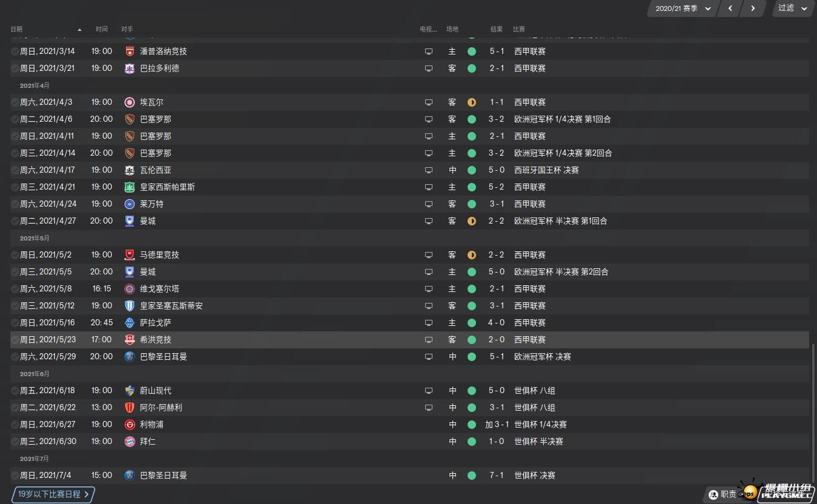This screenshot has width=817, height=504.
Task: Sort by the 日期 column header
Action: pos(16,29)
